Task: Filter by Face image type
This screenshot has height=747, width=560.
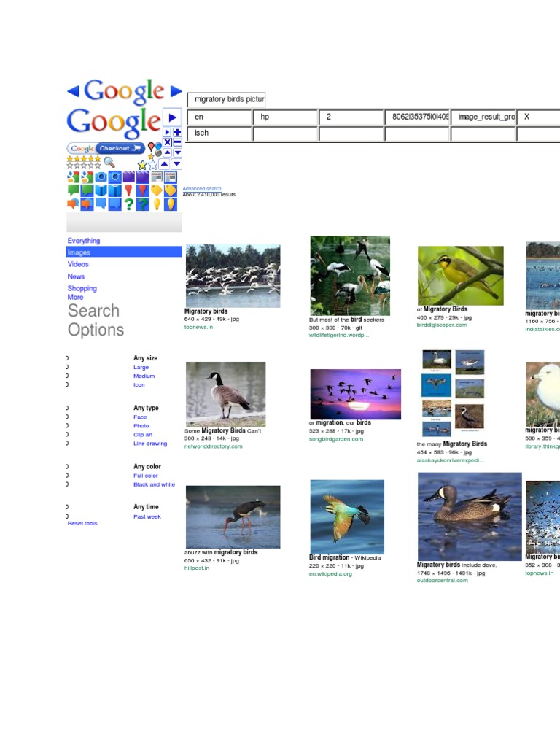Action: pyautogui.click(x=140, y=417)
